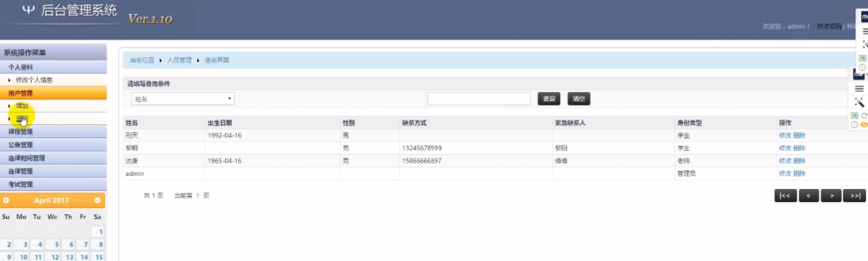Click the 紧急联系人 column header

tap(571, 123)
